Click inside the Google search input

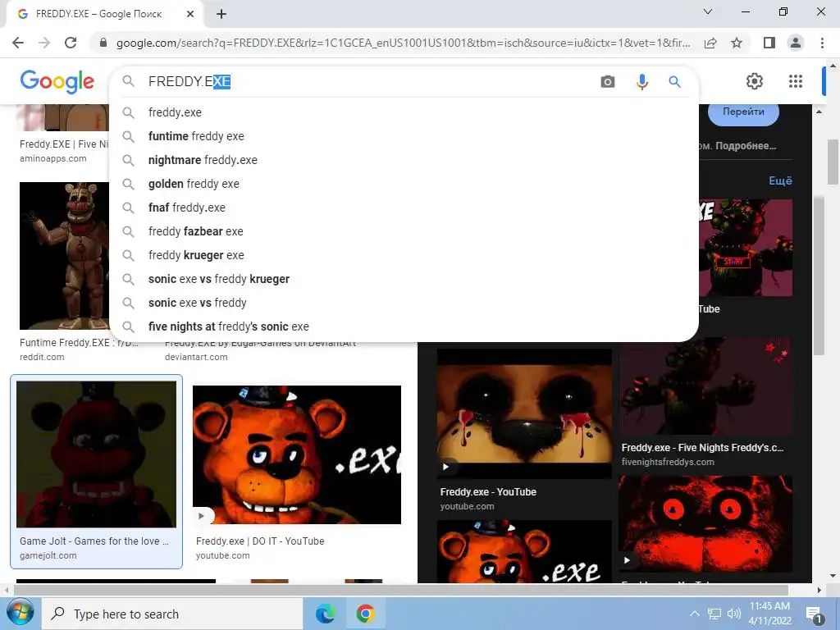pos(370,81)
